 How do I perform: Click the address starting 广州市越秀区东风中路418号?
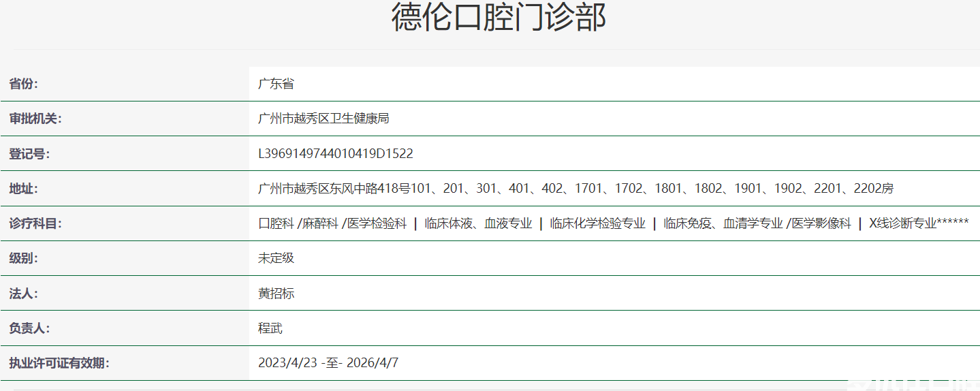pos(576,189)
